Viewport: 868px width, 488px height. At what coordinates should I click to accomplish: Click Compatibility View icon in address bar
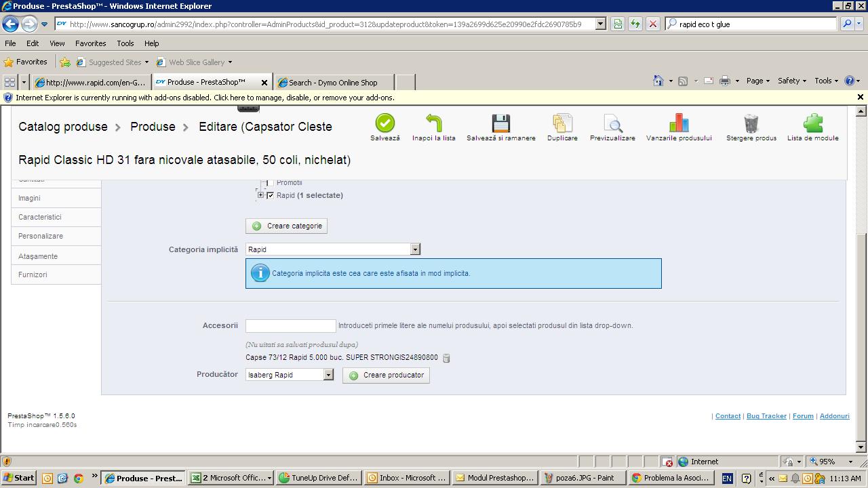coord(618,24)
